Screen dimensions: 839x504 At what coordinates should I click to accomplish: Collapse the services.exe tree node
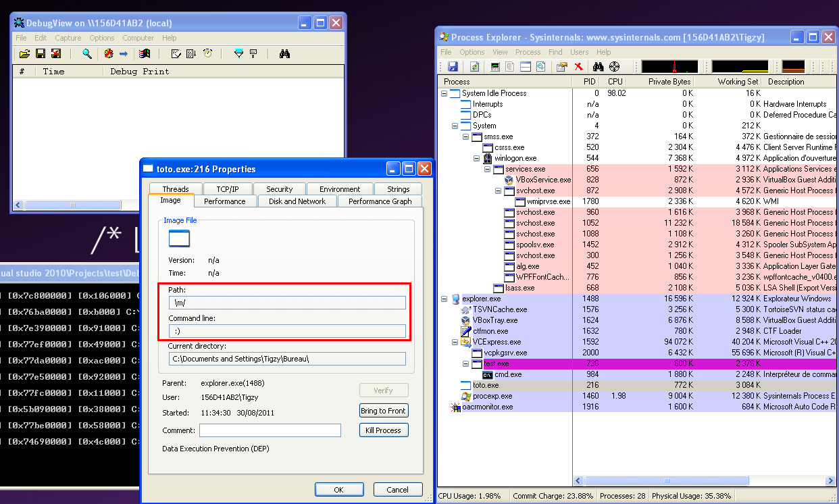(488, 169)
